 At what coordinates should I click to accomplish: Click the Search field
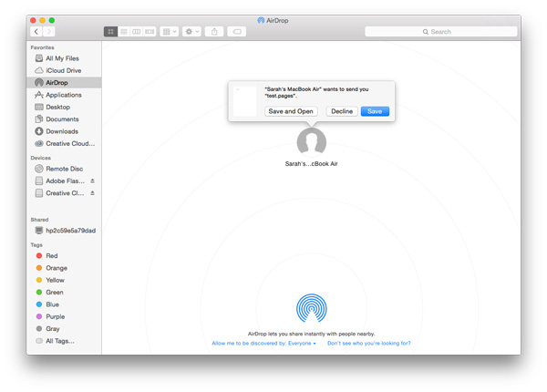(x=440, y=32)
